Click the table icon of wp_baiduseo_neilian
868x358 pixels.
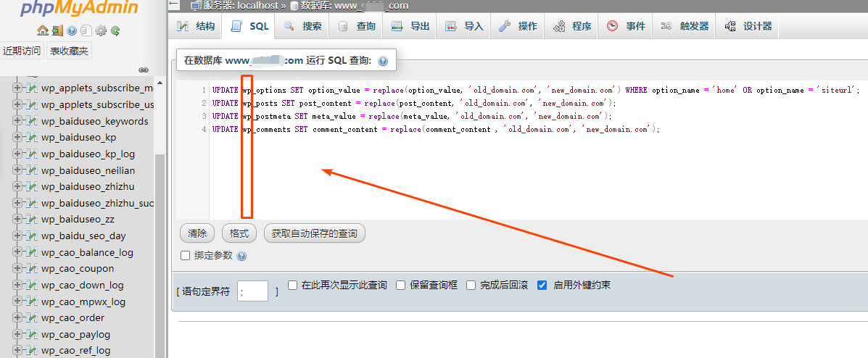point(32,170)
